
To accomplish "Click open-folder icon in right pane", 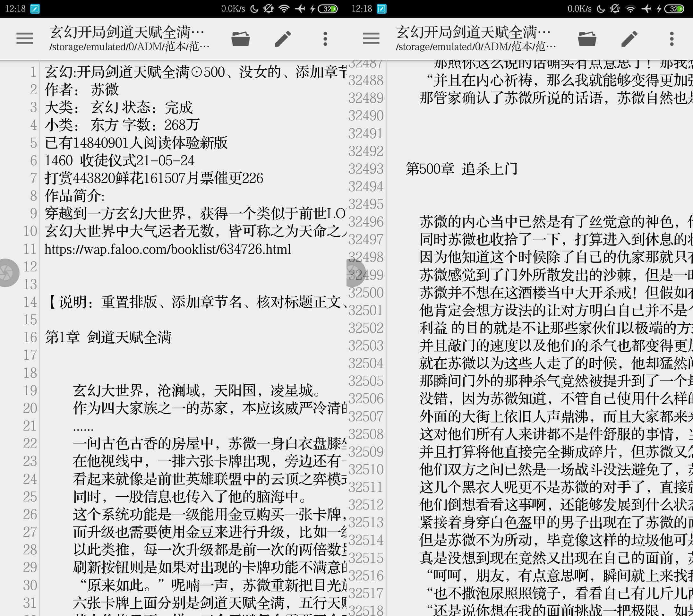I will coord(587,38).
